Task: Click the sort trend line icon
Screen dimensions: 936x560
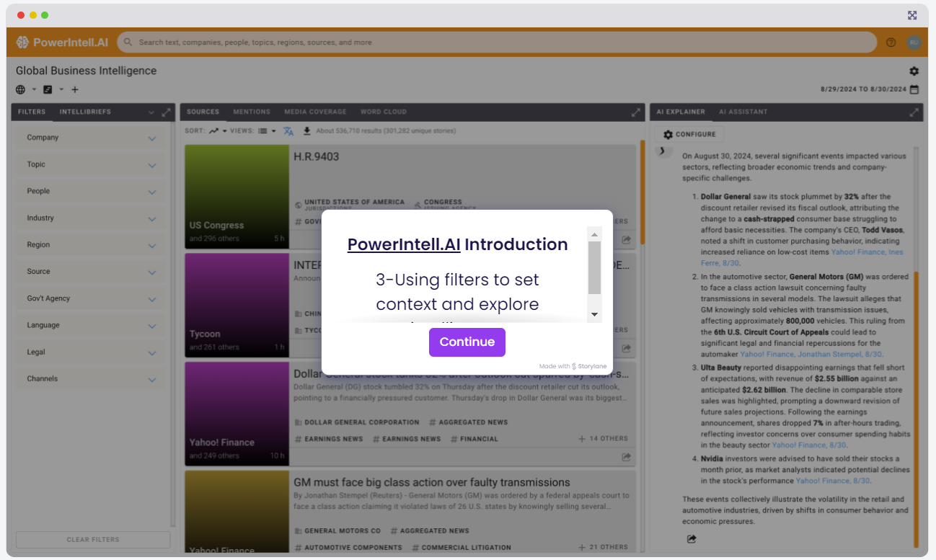Action: (214, 131)
